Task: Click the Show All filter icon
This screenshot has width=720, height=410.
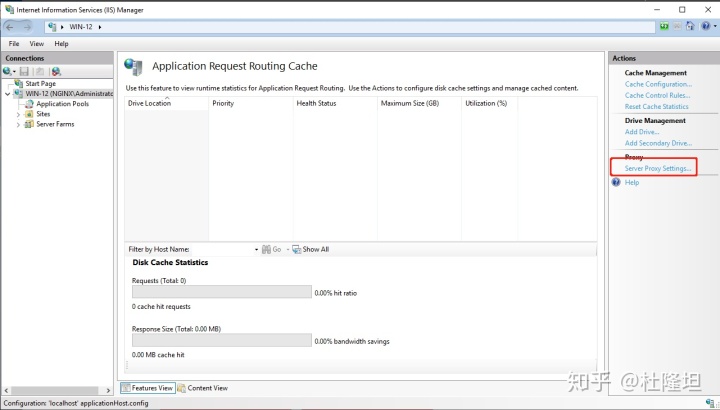Action: point(296,249)
